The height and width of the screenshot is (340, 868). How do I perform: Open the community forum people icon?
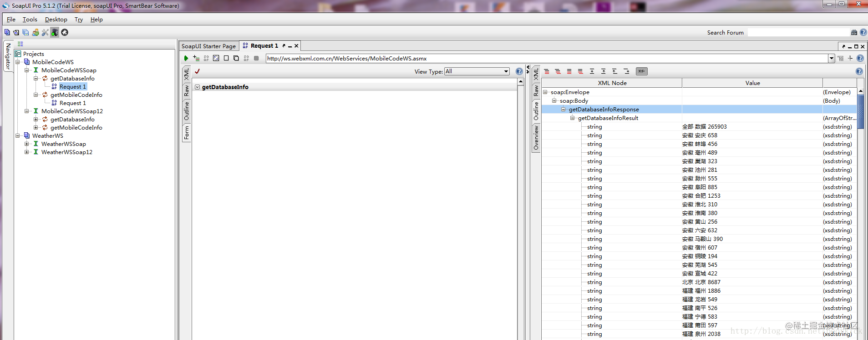[36, 32]
